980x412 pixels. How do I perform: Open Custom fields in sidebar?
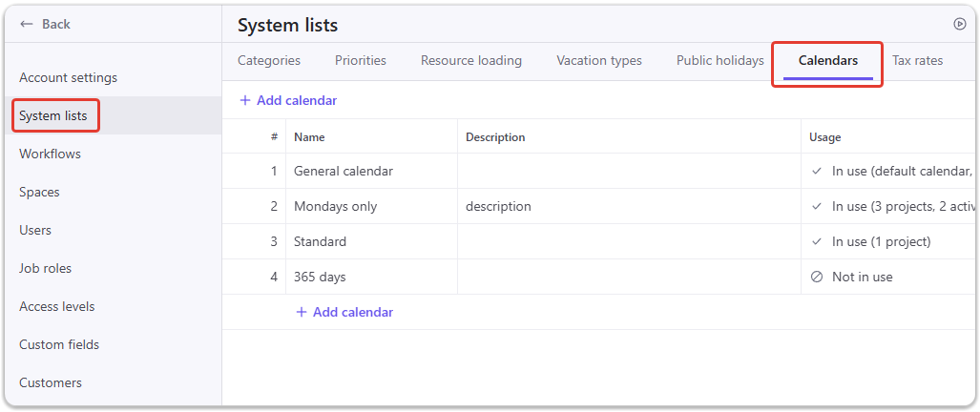point(59,344)
